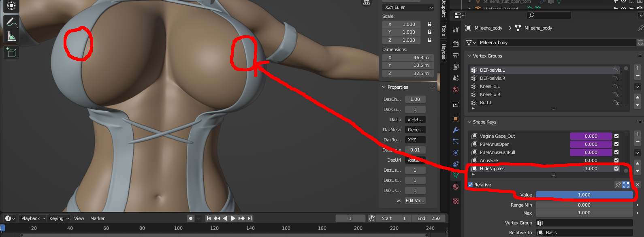Viewport: 644px width, 237px height.
Task: Open the Tool properties tab
Action: (456, 29)
